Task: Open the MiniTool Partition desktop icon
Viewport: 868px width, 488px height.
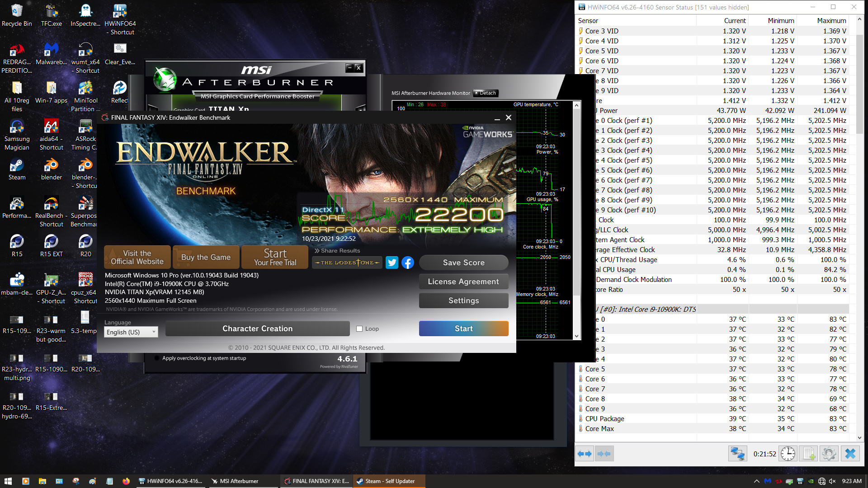Action: coord(85,96)
